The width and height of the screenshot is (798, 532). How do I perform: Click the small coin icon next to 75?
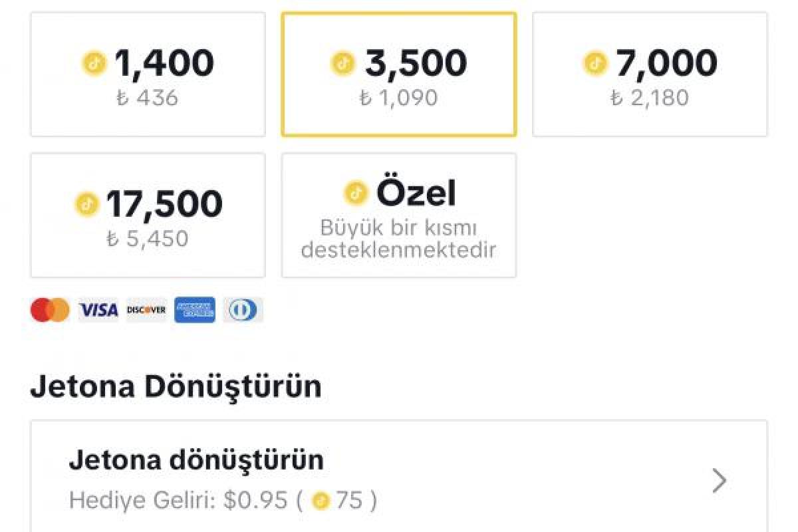pyautogui.click(x=321, y=501)
